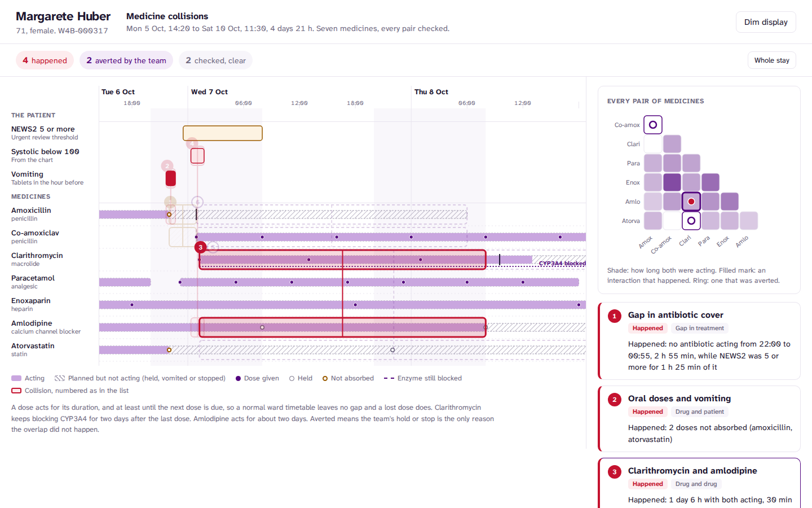Select the Clari / Co-amox matrix cell
812x508 pixels.
(672, 144)
